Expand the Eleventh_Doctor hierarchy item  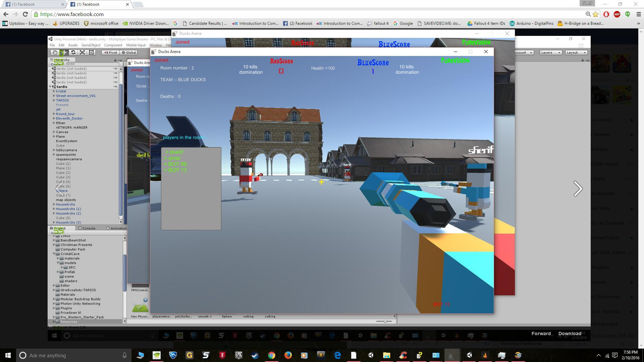[54, 118]
